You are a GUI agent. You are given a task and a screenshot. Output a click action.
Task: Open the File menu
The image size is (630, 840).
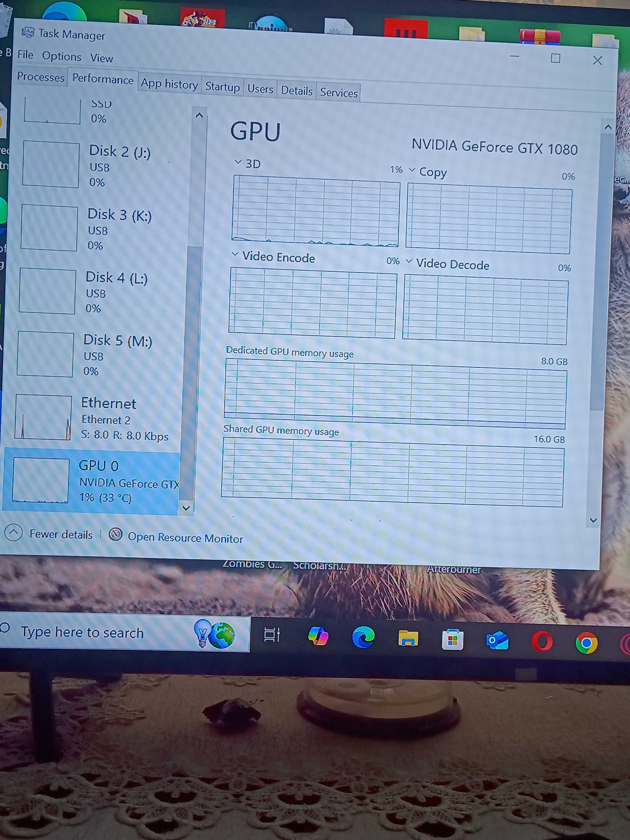(x=25, y=55)
